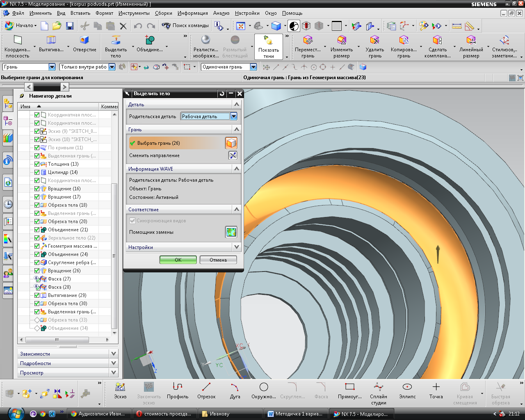Open the Помощь menu
This screenshot has height=420, width=525.
click(292, 13)
